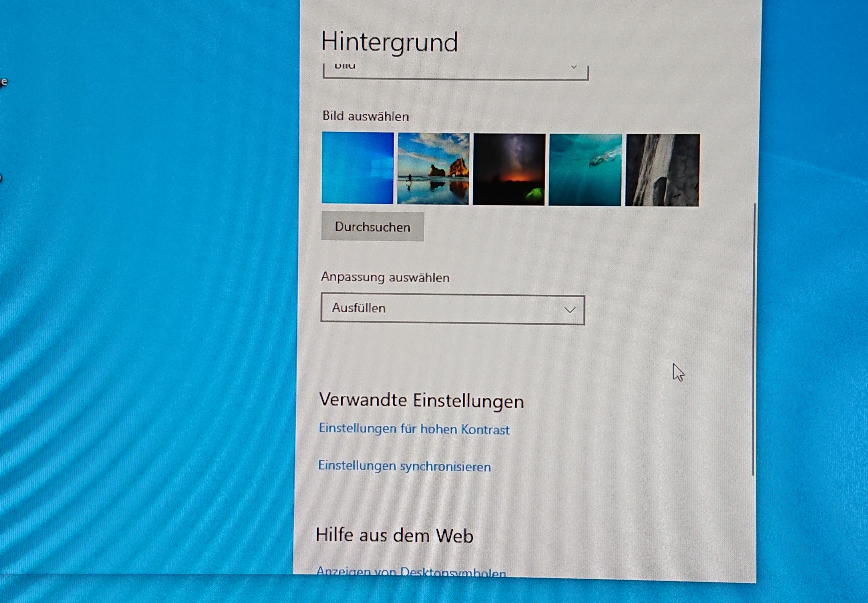Click the Hintergrund page heading

pyautogui.click(x=389, y=42)
